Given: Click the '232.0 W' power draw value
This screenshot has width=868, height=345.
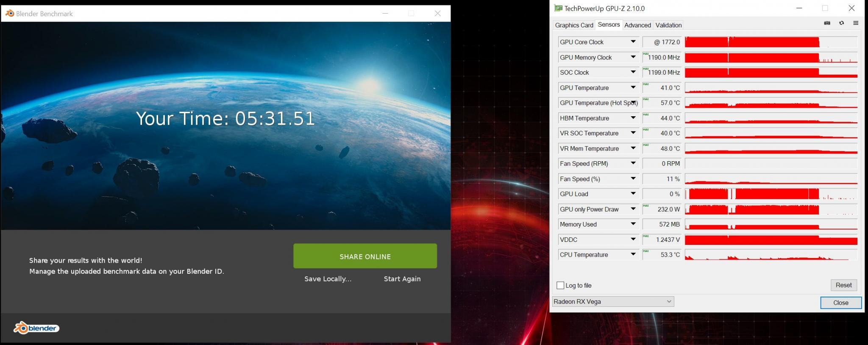Looking at the screenshot, I should (662, 209).
